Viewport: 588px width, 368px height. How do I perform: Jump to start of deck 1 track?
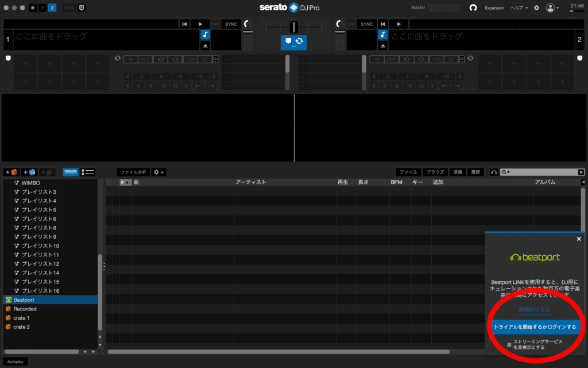(184, 24)
